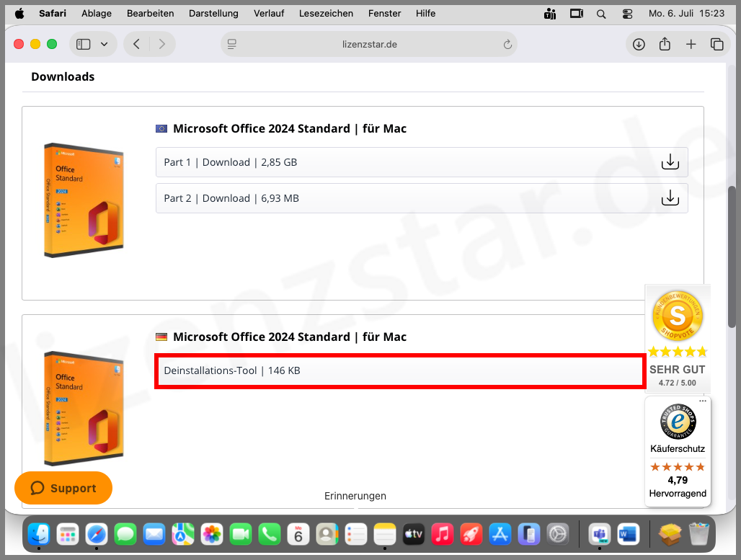Click the display icon in menu bar
The width and height of the screenshot is (741, 560).
pos(577,14)
